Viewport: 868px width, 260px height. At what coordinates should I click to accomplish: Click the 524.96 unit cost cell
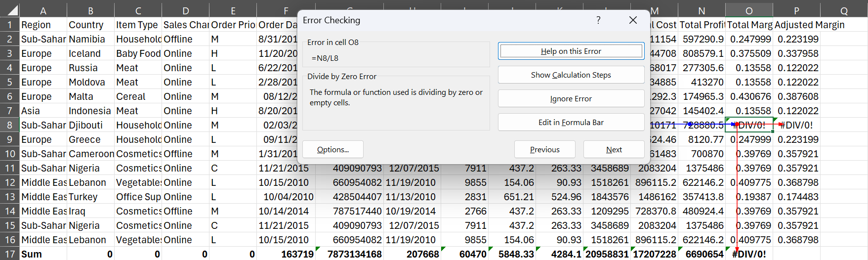coord(559,197)
